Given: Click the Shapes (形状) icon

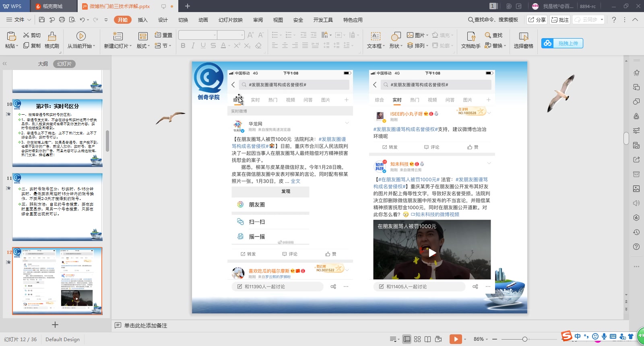Looking at the screenshot, I should (x=396, y=36).
